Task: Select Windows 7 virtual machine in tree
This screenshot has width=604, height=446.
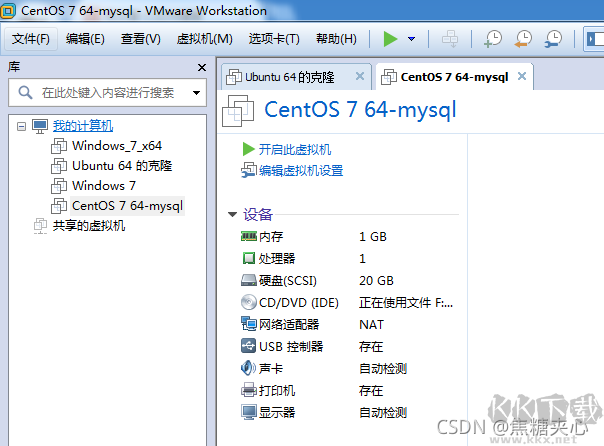Action: [104, 186]
